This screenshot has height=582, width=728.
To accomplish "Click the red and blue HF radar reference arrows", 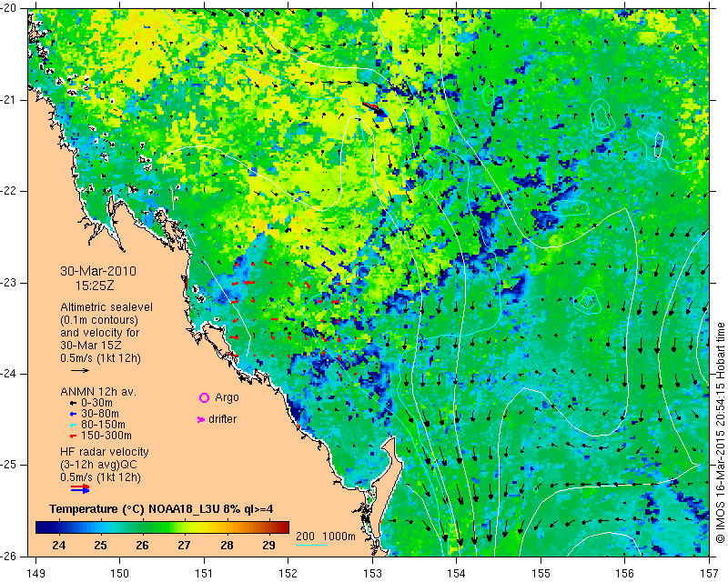I will 80,488.
